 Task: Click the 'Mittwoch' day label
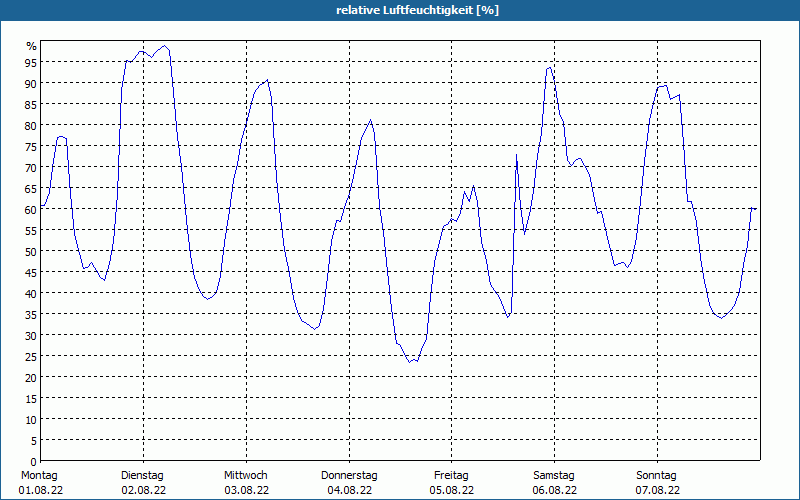(246, 476)
